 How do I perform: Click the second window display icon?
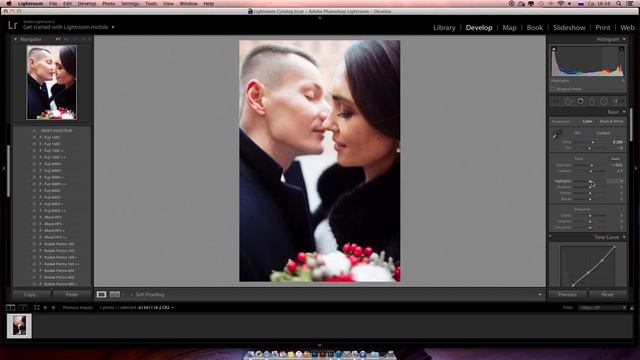tap(23, 307)
